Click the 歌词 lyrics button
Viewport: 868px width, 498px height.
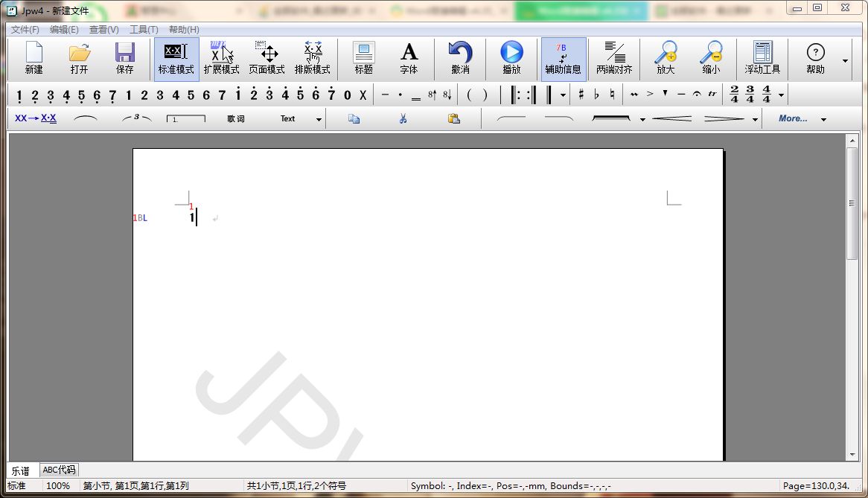pyautogui.click(x=236, y=119)
